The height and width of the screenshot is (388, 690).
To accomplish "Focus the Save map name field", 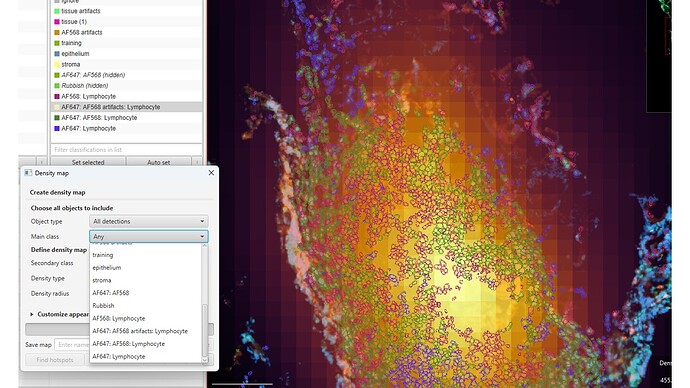I will coord(73,345).
